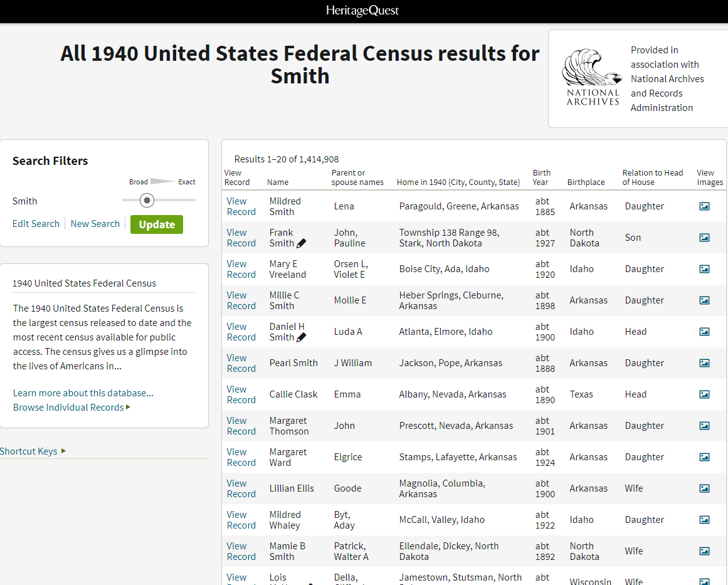Expand Browse Individual Records
The height and width of the screenshot is (585, 728).
[x=72, y=407]
